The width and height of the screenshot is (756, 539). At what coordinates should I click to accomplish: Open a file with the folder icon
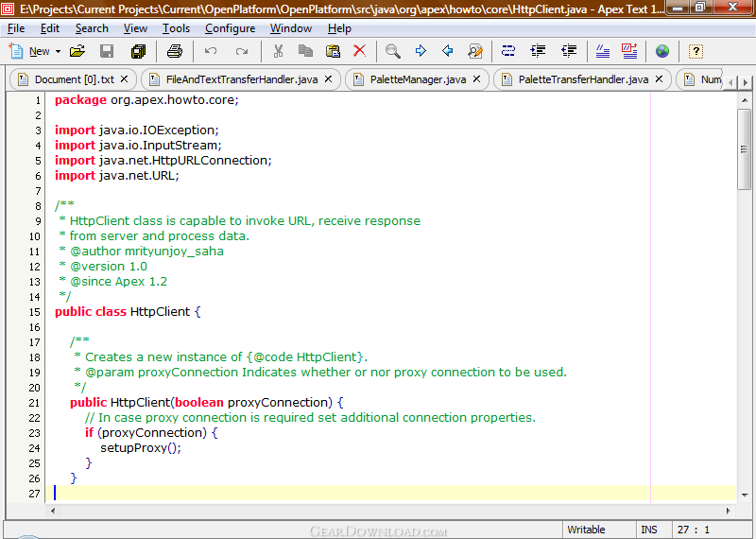pyautogui.click(x=77, y=51)
